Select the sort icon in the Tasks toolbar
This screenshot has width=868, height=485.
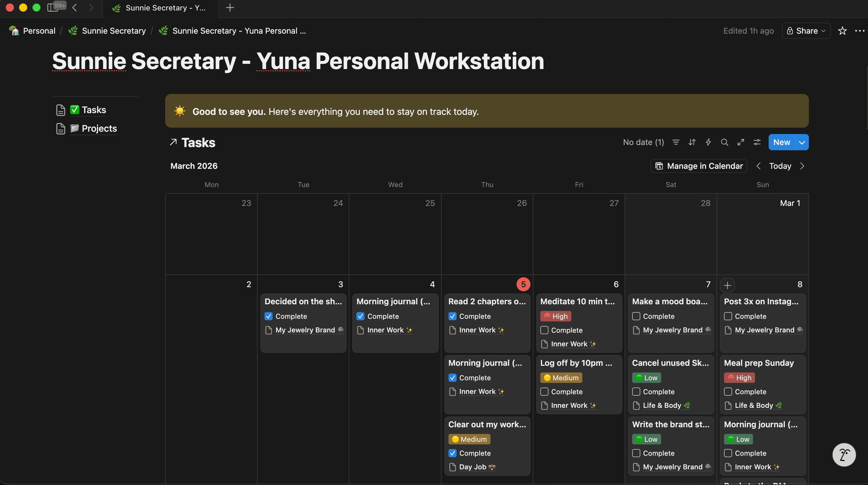pyautogui.click(x=692, y=142)
